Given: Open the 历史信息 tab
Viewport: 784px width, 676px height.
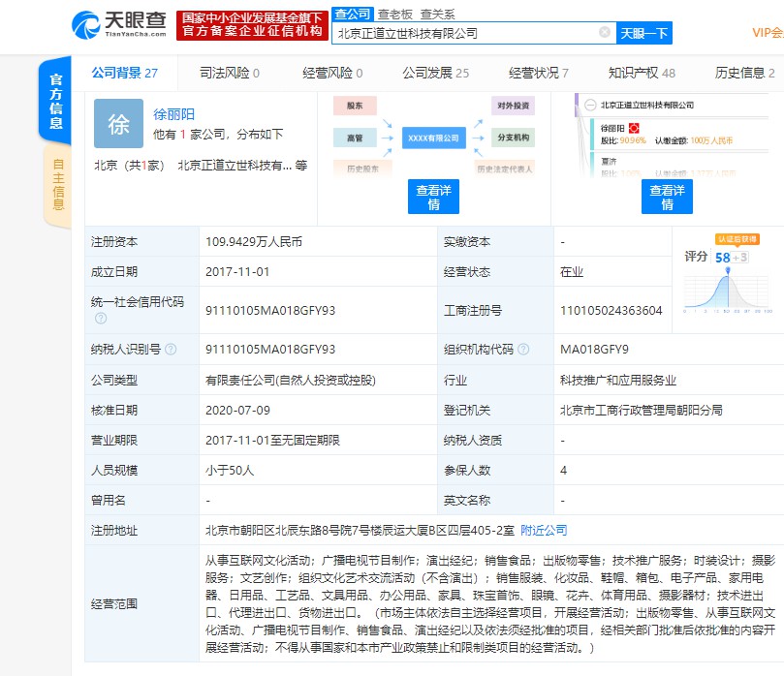Looking at the screenshot, I should coord(744,73).
